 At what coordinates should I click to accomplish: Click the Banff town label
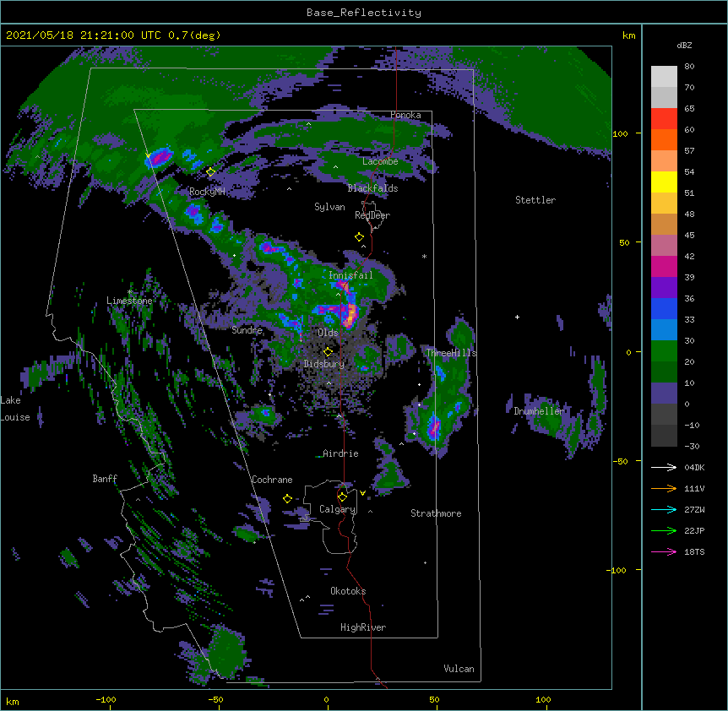tap(105, 479)
